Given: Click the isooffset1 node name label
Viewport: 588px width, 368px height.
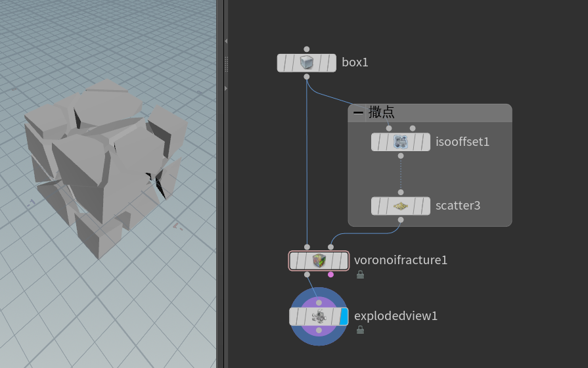Looking at the screenshot, I should [x=463, y=142].
